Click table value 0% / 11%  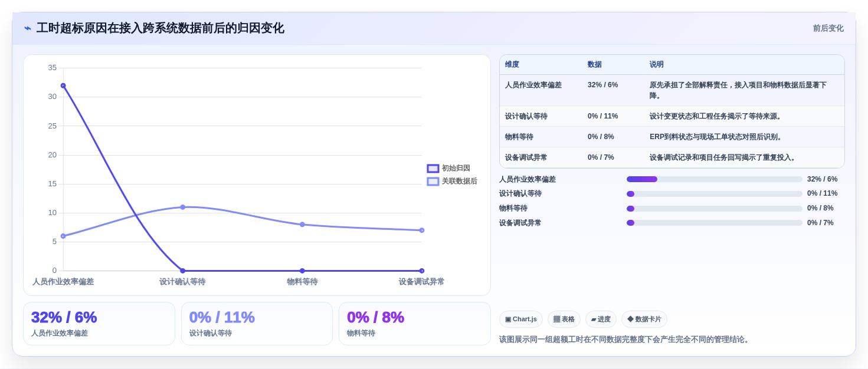click(x=603, y=117)
